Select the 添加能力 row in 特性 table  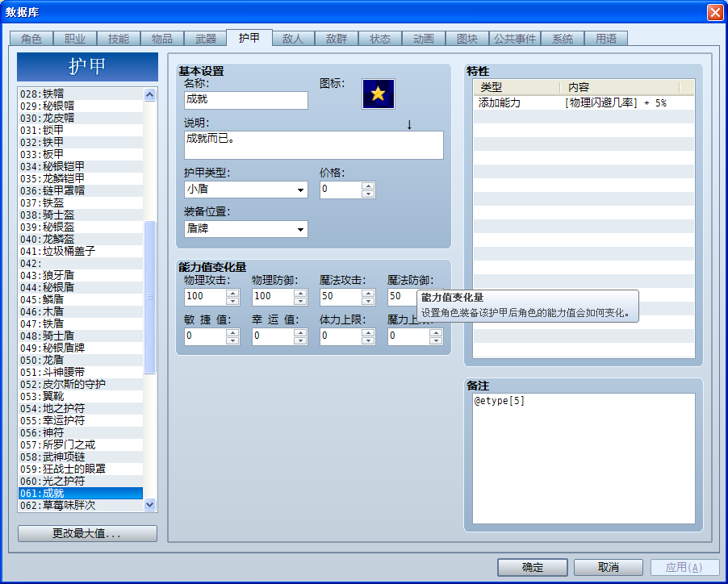pyautogui.click(x=584, y=103)
